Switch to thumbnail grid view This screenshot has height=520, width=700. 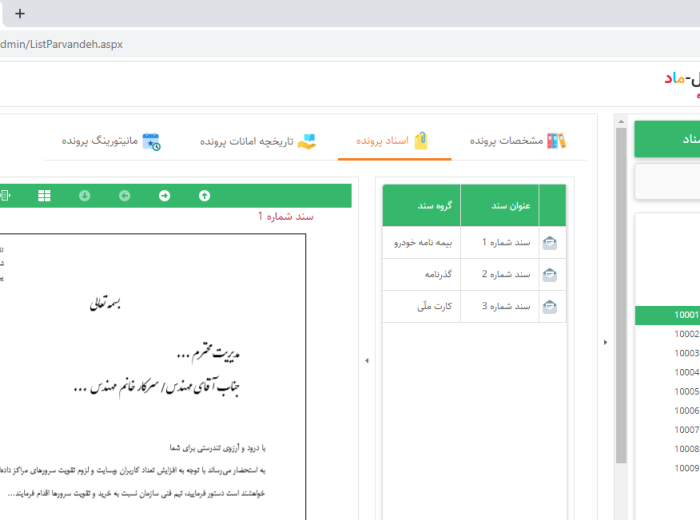pyautogui.click(x=44, y=196)
